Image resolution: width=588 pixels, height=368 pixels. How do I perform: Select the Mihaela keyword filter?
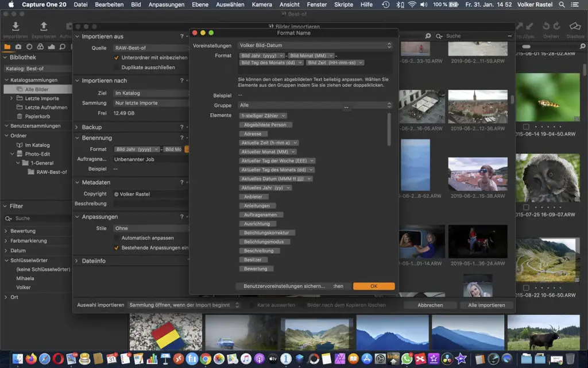[25, 279]
